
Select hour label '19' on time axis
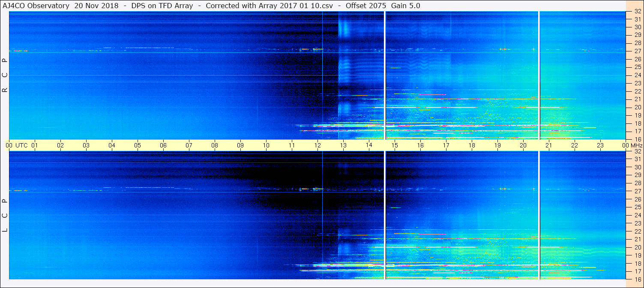(x=497, y=145)
